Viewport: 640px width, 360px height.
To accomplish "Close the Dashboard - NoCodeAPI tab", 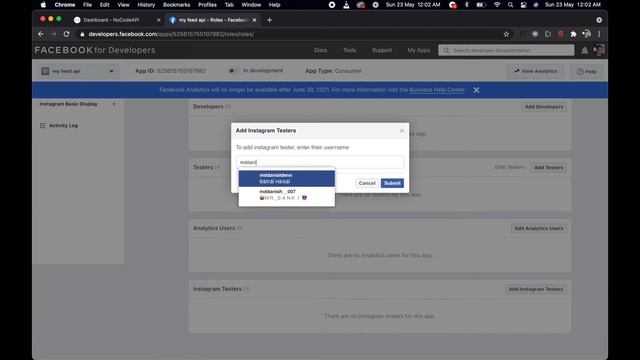I will (x=159, y=20).
